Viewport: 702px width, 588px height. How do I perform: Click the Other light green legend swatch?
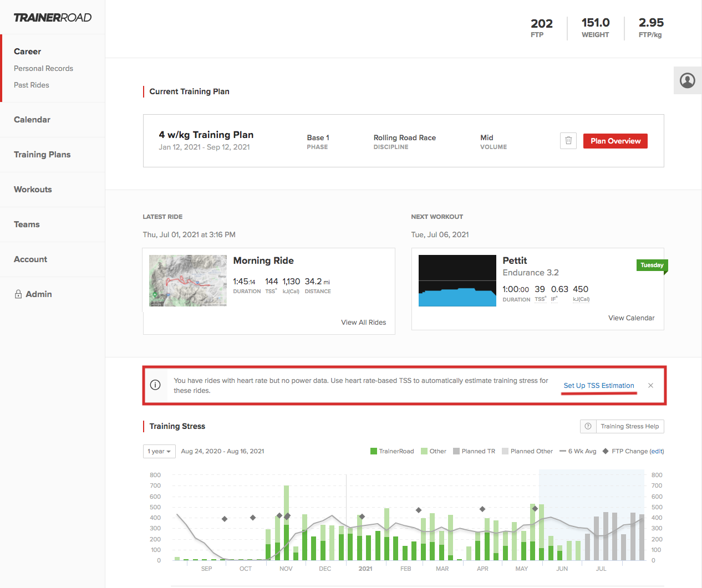pyautogui.click(x=424, y=451)
